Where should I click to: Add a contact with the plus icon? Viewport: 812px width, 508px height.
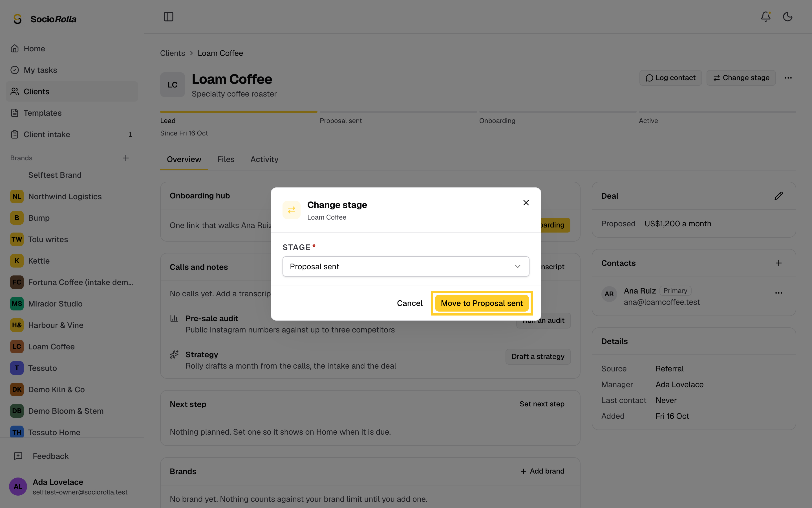pos(778,263)
